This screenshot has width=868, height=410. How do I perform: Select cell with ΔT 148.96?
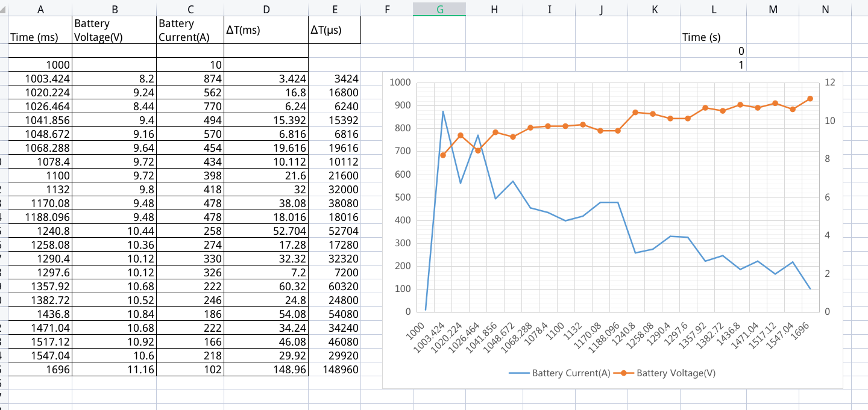(266, 369)
